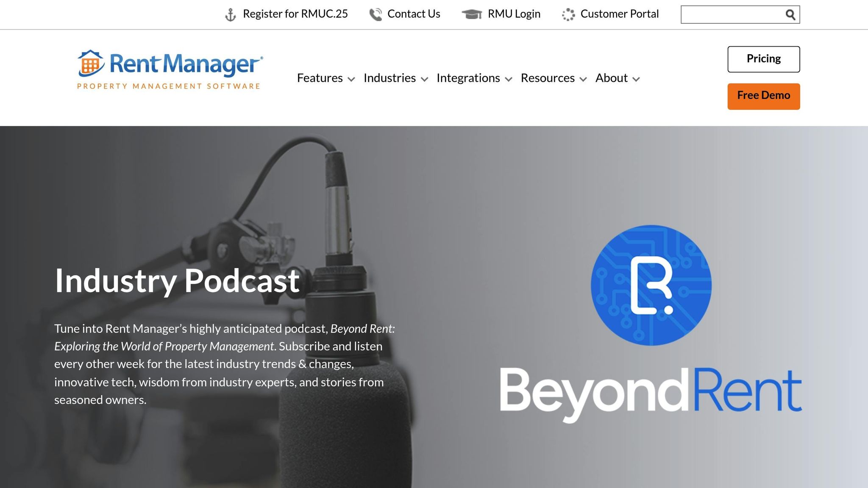
Task: Click the Industry Podcast heading
Action: (177, 280)
